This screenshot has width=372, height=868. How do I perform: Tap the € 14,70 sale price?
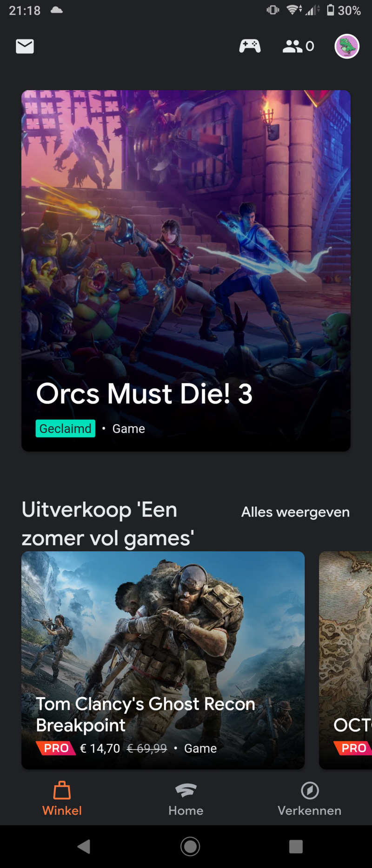click(100, 748)
